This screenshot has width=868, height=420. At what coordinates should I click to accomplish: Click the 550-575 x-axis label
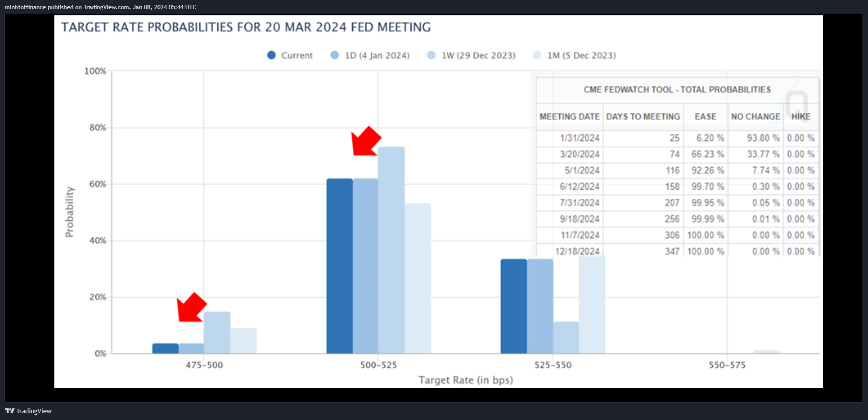tap(727, 365)
